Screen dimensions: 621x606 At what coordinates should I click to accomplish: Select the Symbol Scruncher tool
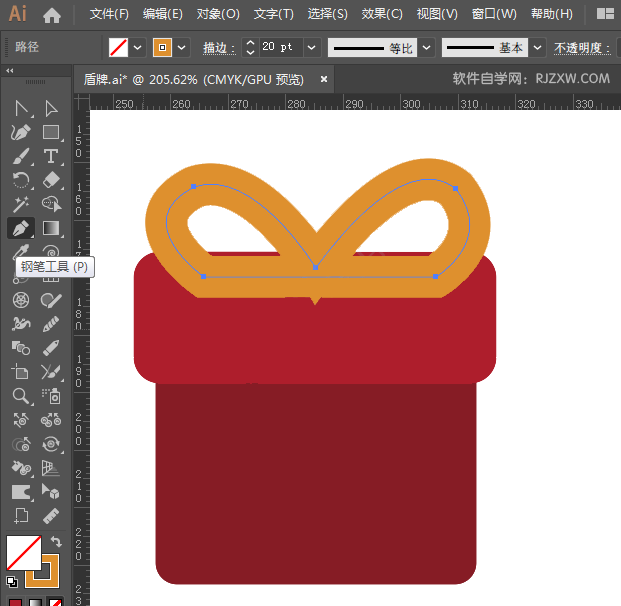[51, 420]
